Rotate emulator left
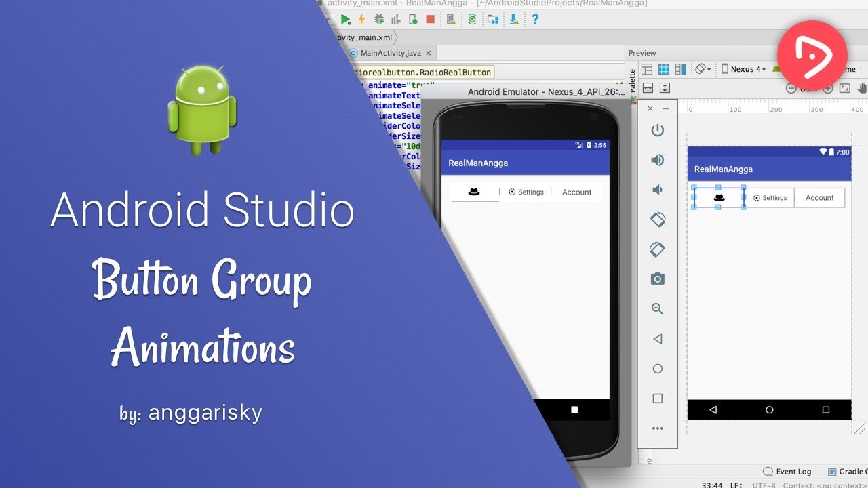The image size is (868, 488). point(657,220)
